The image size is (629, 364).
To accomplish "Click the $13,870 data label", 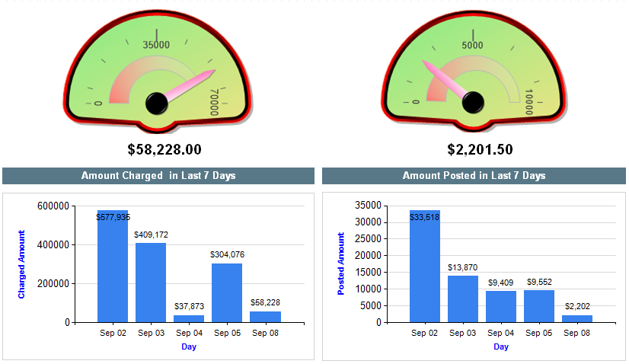I will (462, 268).
